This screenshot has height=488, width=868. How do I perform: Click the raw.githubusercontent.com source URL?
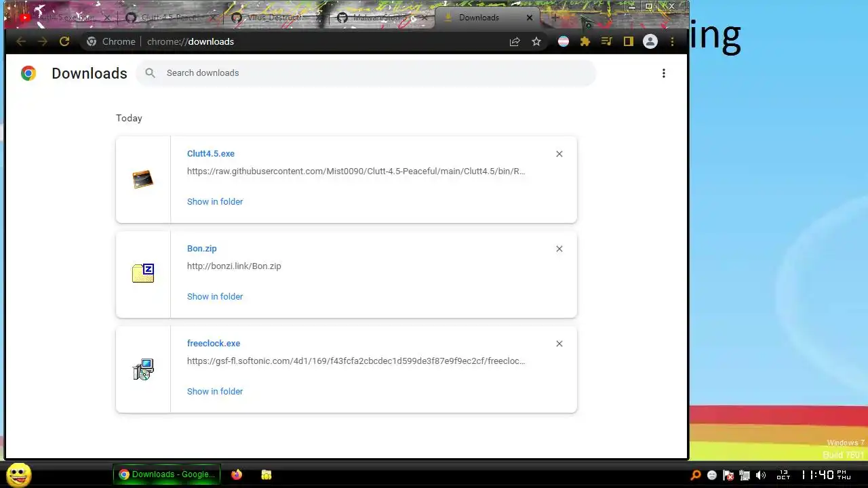tap(356, 171)
